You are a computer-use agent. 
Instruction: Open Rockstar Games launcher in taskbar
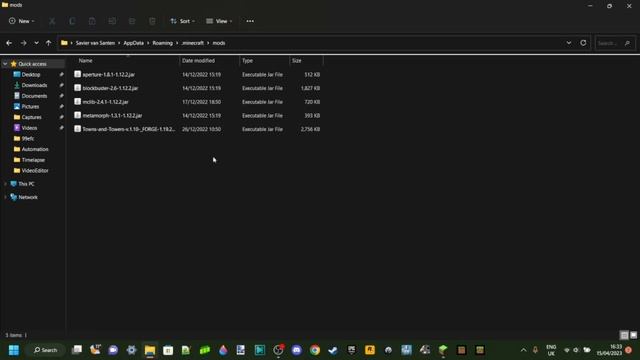[x=370, y=350]
